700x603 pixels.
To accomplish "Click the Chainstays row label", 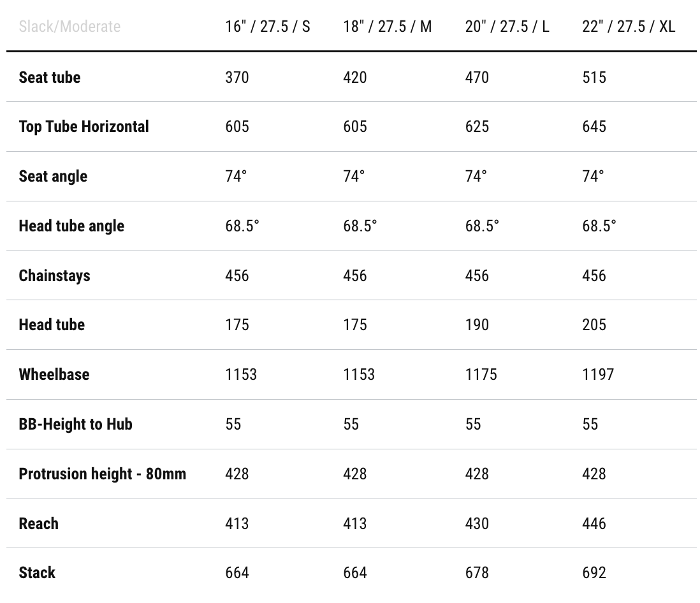I will coord(54,275).
